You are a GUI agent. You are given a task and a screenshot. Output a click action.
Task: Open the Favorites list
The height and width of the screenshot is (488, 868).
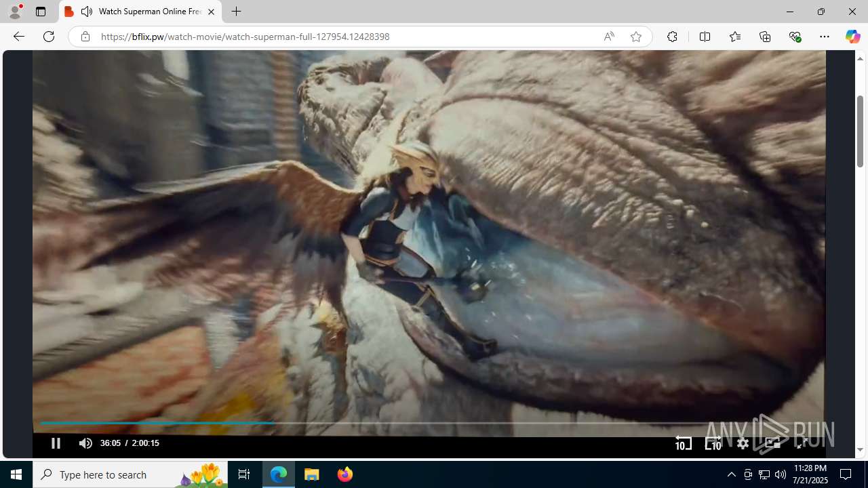[x=734, y=37]
